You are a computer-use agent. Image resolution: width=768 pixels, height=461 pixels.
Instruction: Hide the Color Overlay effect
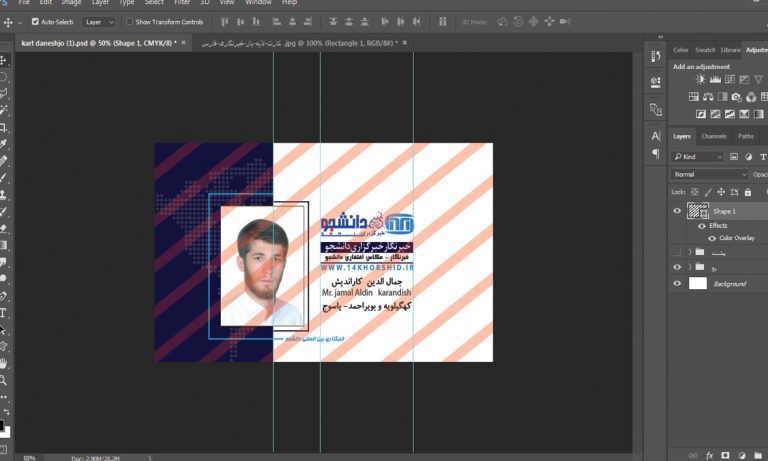[712, 238]
